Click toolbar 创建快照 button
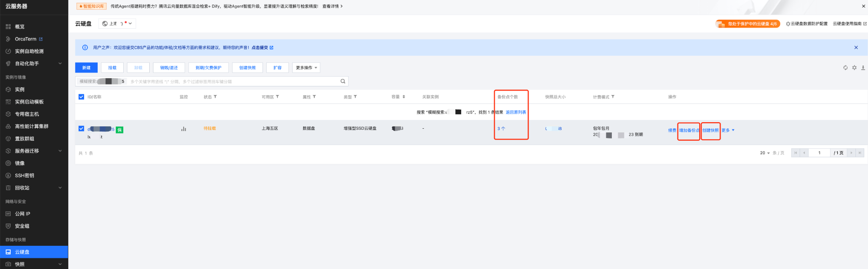 pos(247,68)
